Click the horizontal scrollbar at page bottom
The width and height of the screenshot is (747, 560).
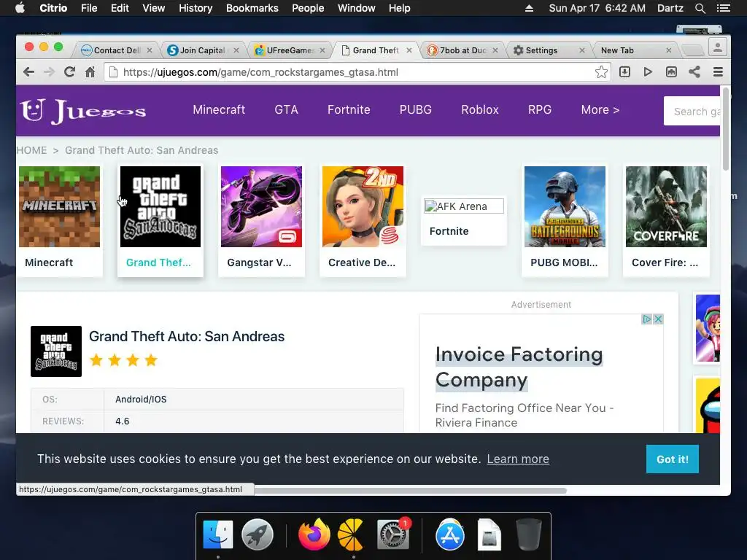(411, 490)
